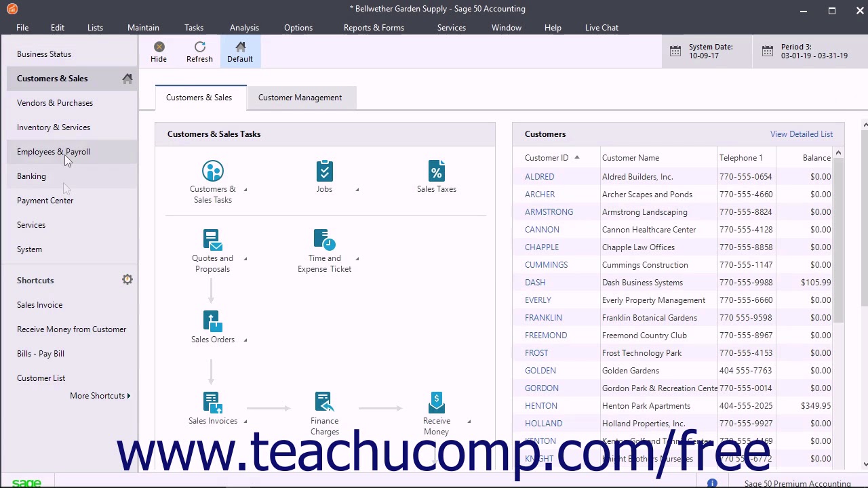Open the Finance Charges icon
This screenshot has height=488, width=868.
pos(324,403)
